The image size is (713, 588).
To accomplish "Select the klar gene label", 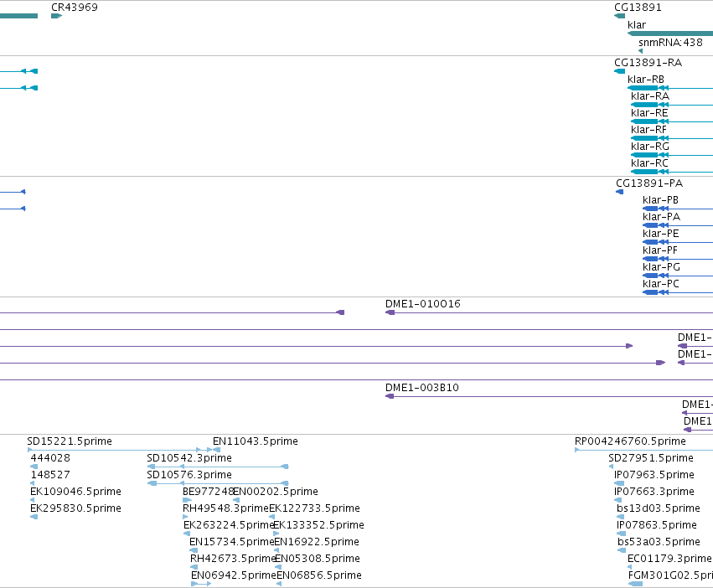I will click(x=637, y=25).
